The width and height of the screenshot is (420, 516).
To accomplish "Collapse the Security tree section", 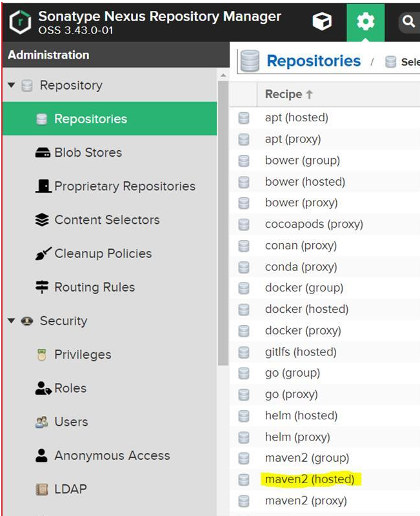I will [x=12, y=321].
